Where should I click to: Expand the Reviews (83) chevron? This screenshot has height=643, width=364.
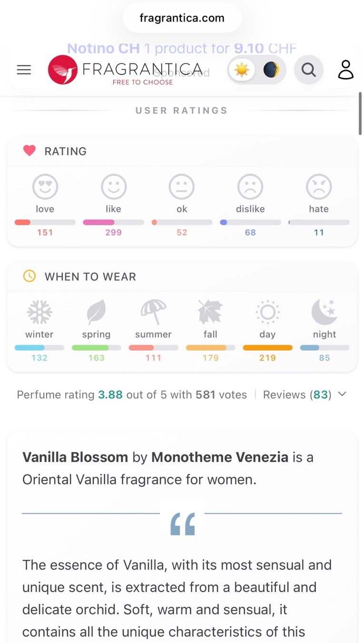point(342,394)
